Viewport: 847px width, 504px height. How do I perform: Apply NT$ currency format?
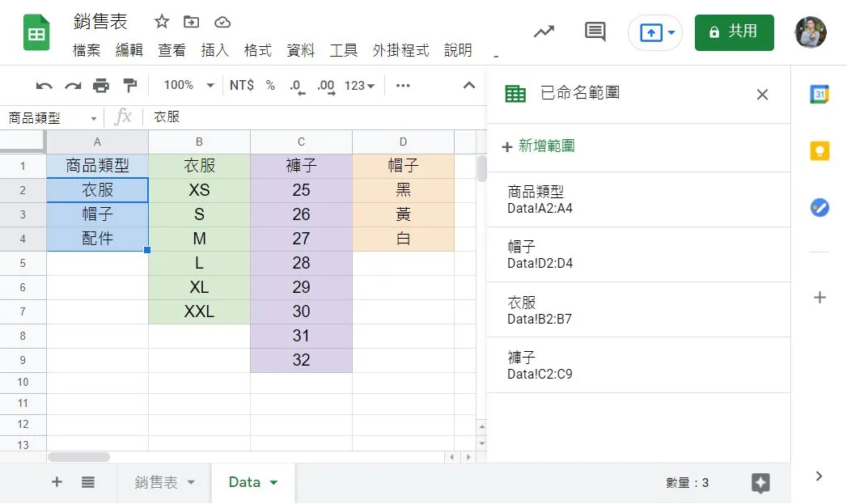click(x=241, y=86)
